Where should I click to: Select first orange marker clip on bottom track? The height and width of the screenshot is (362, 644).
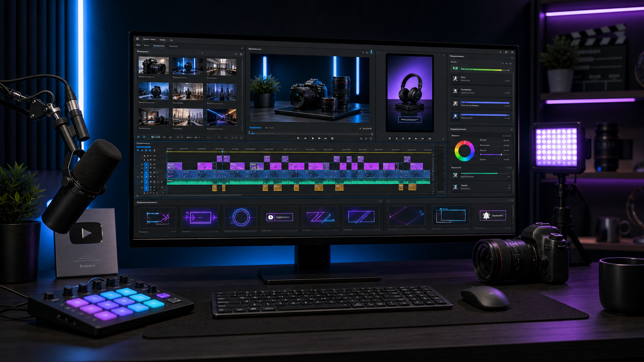click(x=215, y=188)
